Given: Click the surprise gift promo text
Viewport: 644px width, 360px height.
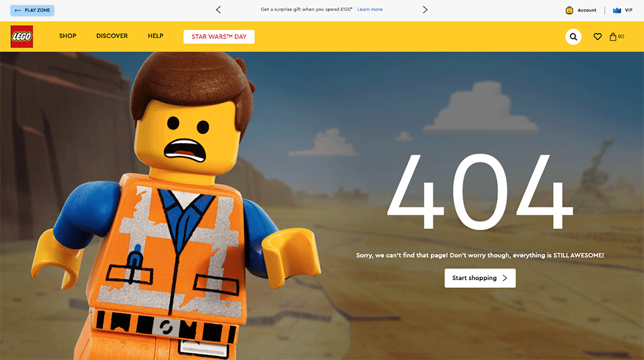Looking at the screenshot, I should (307, 10).
